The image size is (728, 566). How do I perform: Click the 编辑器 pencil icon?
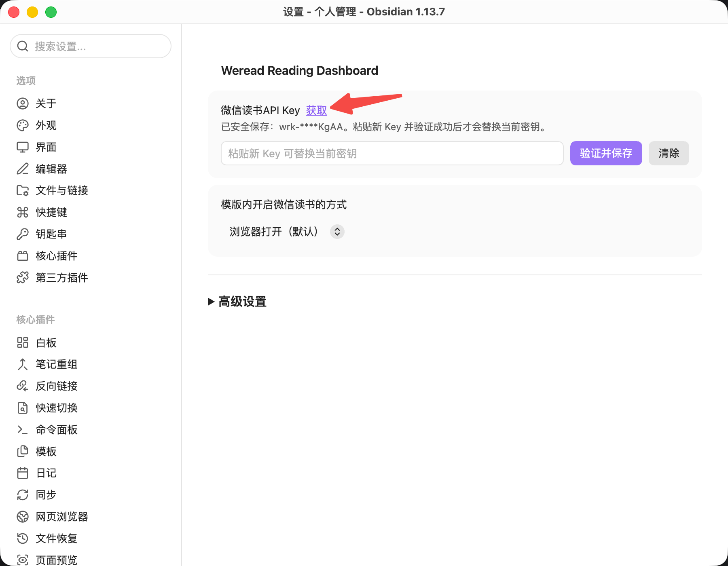tap(23, 169)
